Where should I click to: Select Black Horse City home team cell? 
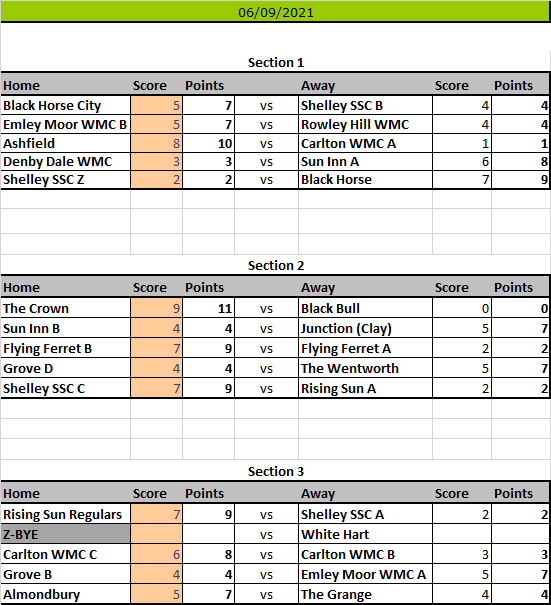(x=66, y=105)
